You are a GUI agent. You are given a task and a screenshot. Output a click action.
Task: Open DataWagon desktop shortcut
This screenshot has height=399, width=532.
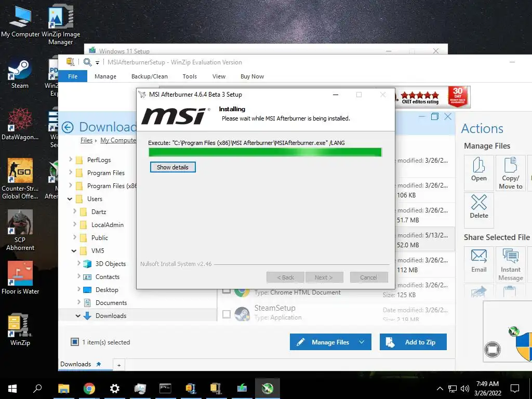point(20,124)
